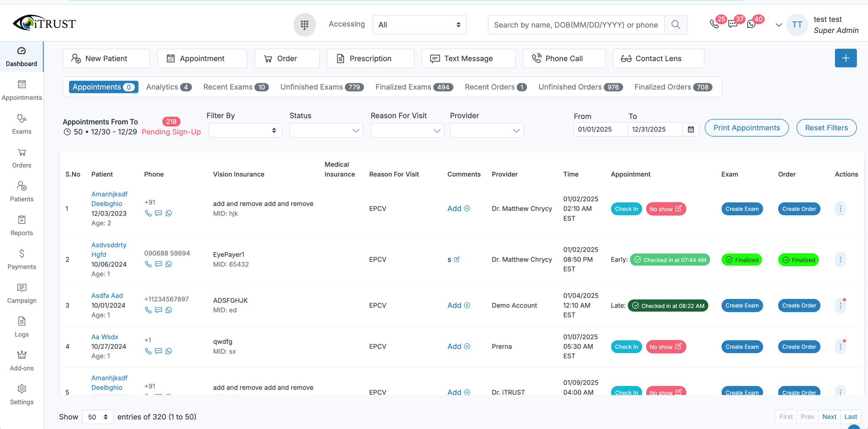
Task: Open the Status filter dropdown
Action: 326,131
